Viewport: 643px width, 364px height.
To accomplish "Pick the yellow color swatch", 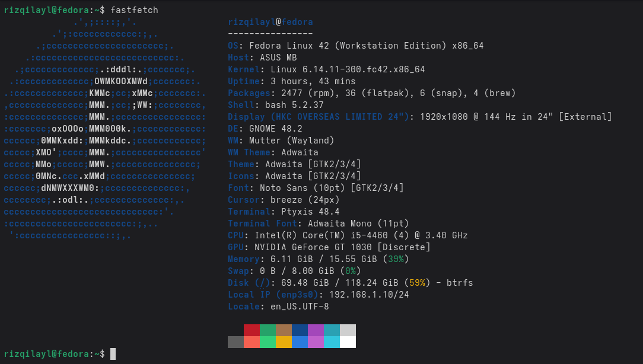I will pyautogui.click(x=284, y=342).
